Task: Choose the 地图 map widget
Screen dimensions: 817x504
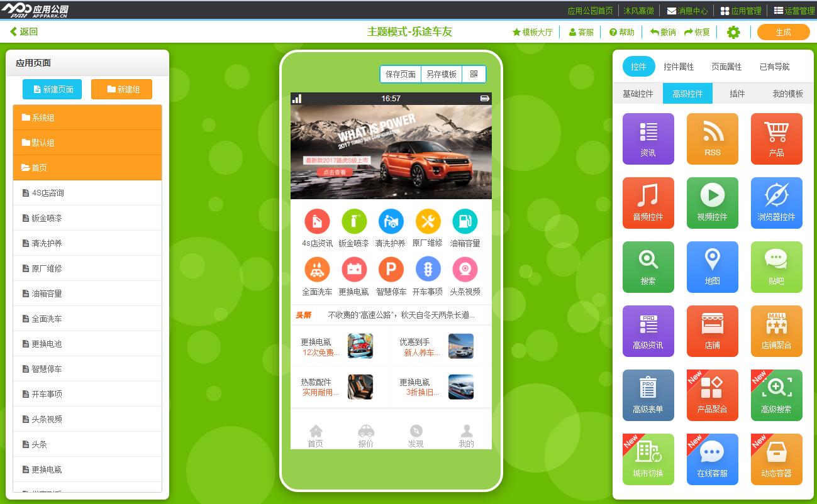Action: (x=712, y=267)
